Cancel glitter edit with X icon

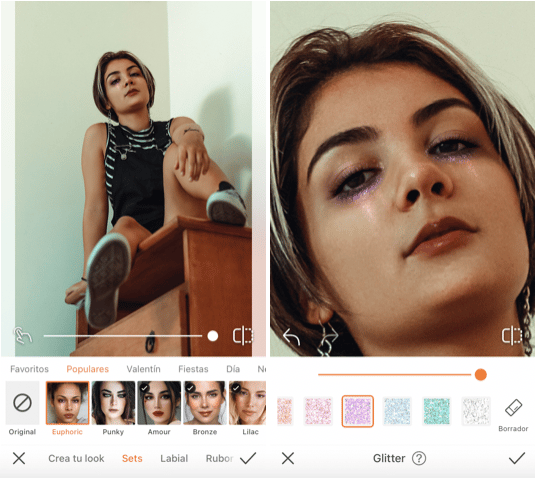288,458
